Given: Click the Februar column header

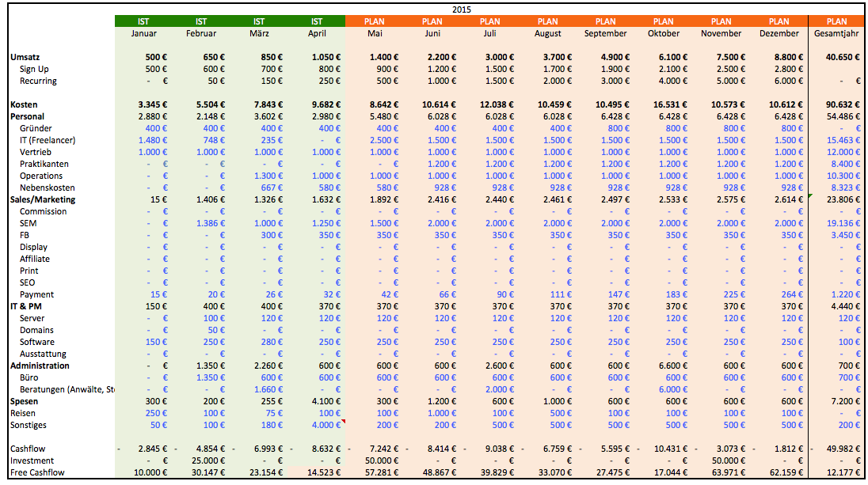Looking at the screenshot, I should (201, 33).
